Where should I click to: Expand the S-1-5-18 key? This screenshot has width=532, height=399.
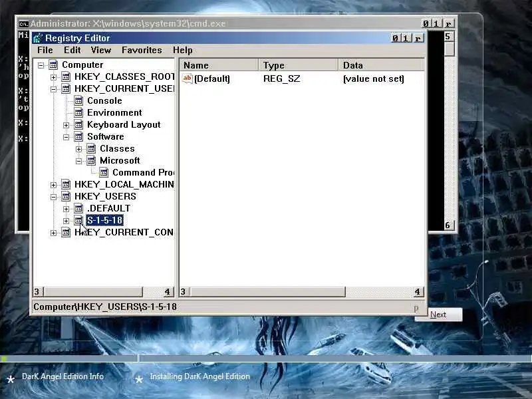point(66,221)
